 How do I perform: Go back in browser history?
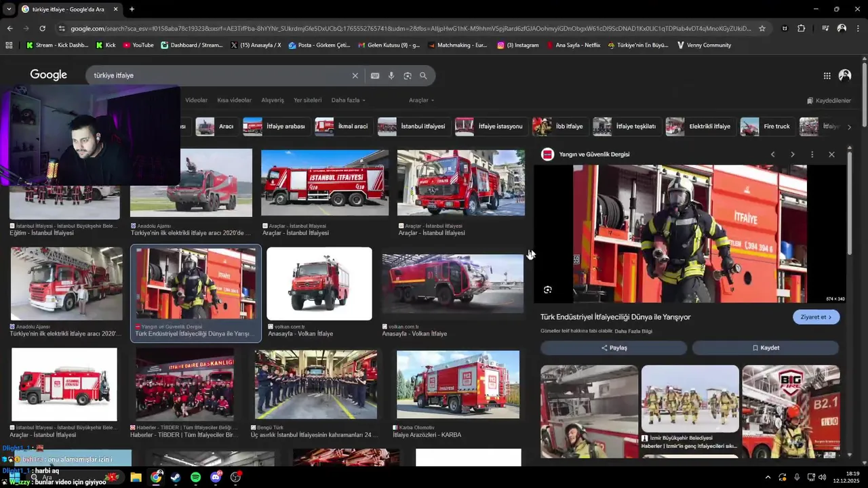tap(9, 28)
